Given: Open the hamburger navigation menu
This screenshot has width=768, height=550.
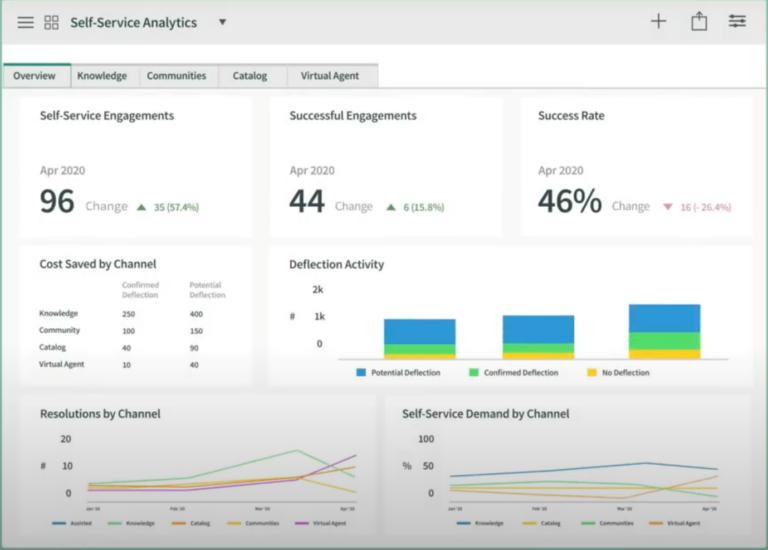Looking at the screenshot, I should pos(25,23).
